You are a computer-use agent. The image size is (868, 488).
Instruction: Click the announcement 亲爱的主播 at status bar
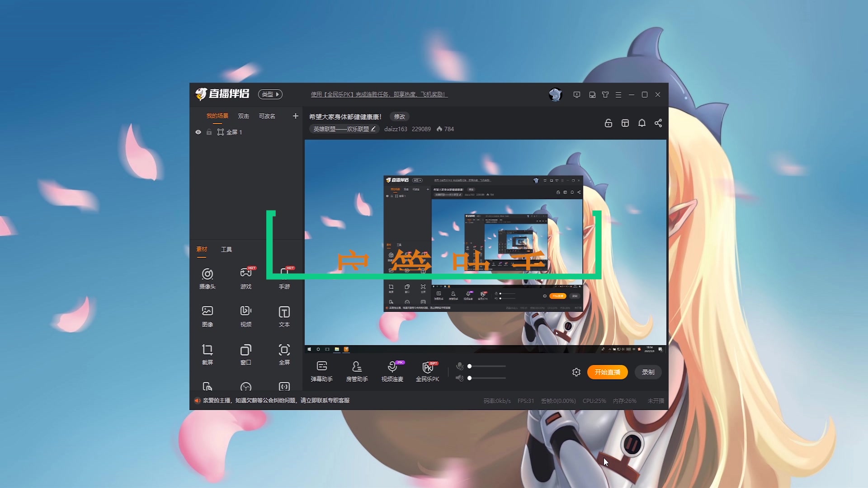tap(276, 401)
